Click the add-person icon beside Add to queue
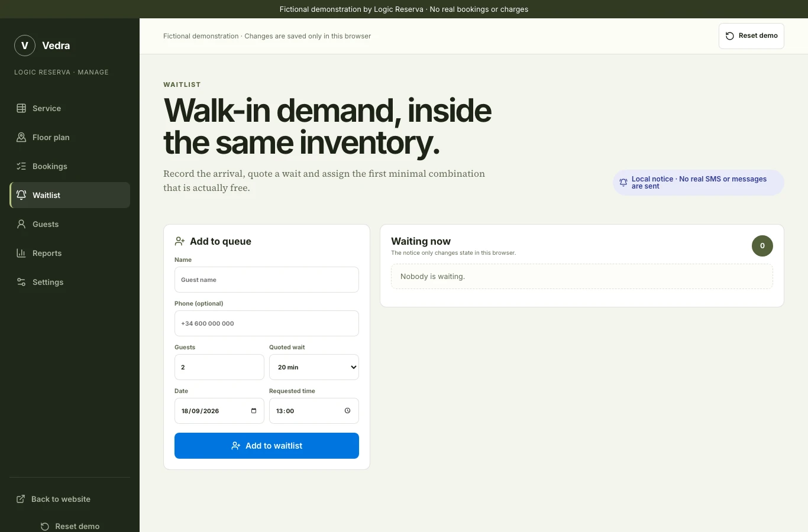Image resolution: width=808 pixels, height=532 pixels. pyautogui.click(x=180, y=241)
